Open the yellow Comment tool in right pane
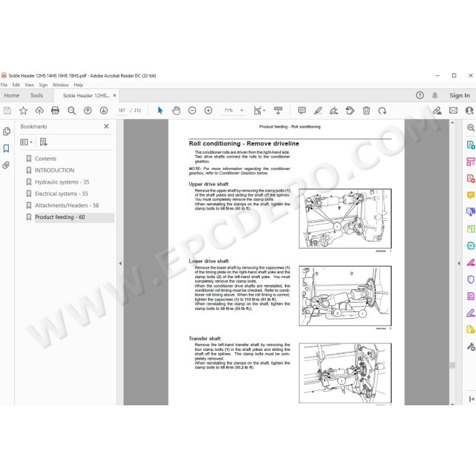Screen dimensions: 476x476 (471, 195)
